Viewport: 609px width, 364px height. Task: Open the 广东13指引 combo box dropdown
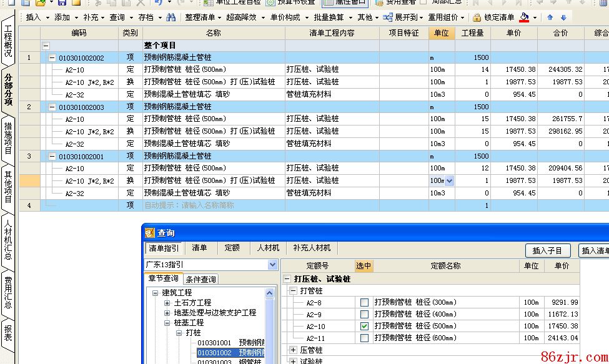tap(272, 265)
